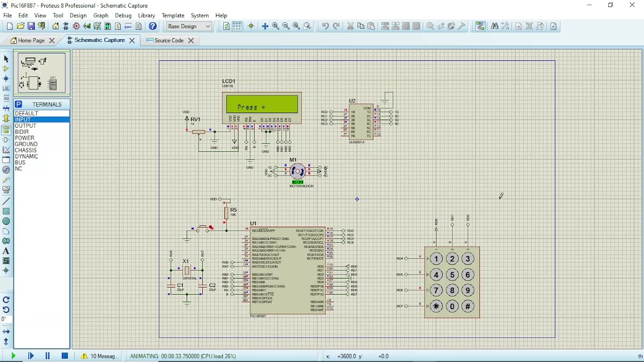Open the Graph menu
Image resolution: width=644 pixels, height=362 pixels.
coord(101,16)
